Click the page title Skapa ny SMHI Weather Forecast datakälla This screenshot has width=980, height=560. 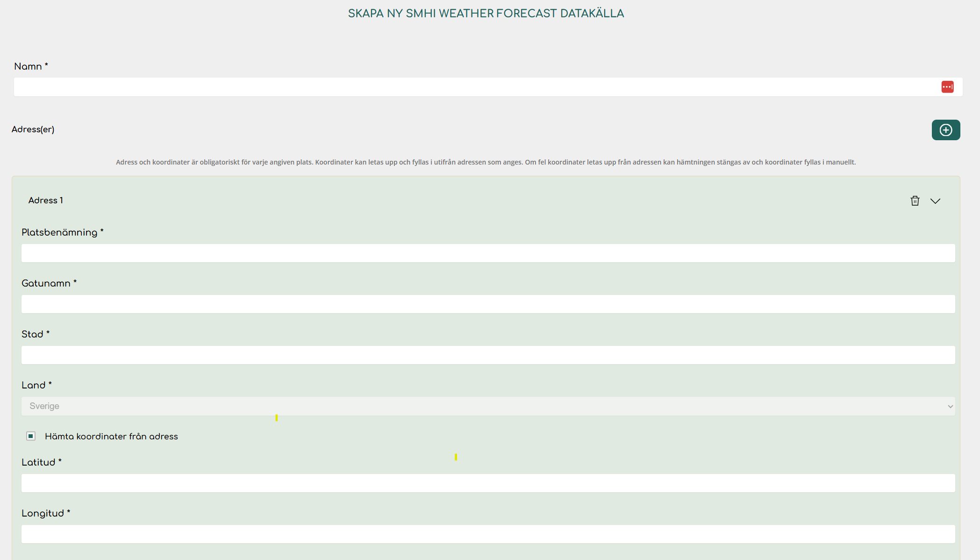(486, 14)
